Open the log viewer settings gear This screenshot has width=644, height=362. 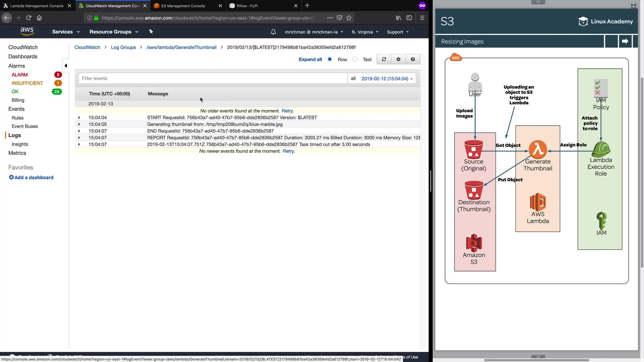[x=398, y=59]
